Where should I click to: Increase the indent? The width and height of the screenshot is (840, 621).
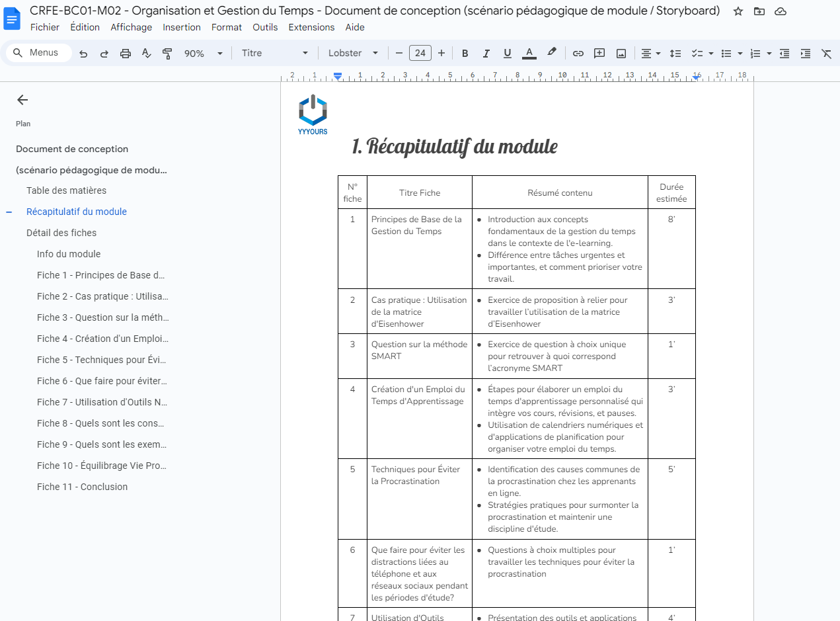(x=806, y=54)
